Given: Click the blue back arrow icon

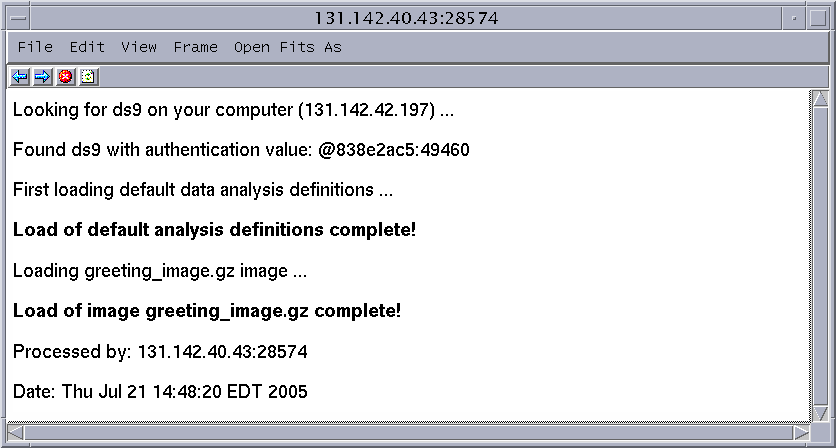Looking at the screenshot, I should coord(20,77).
